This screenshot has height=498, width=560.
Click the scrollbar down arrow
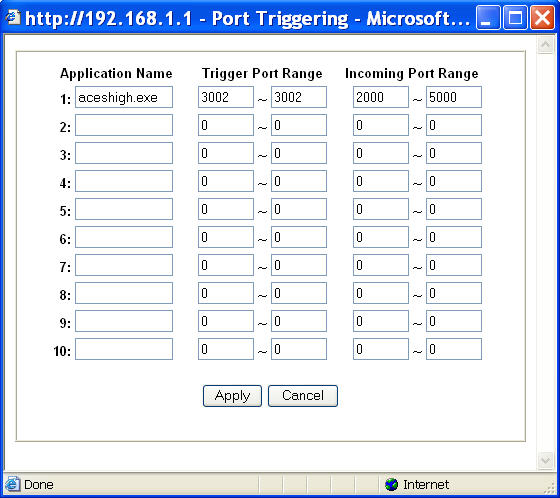545,460
